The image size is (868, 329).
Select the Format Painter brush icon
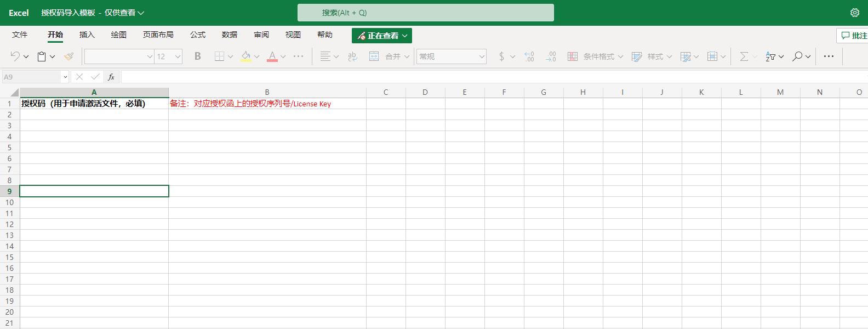[68, 56]
